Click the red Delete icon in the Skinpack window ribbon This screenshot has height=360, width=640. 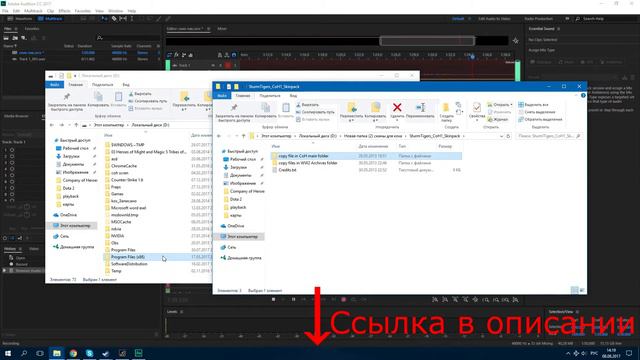coord(397,107)
